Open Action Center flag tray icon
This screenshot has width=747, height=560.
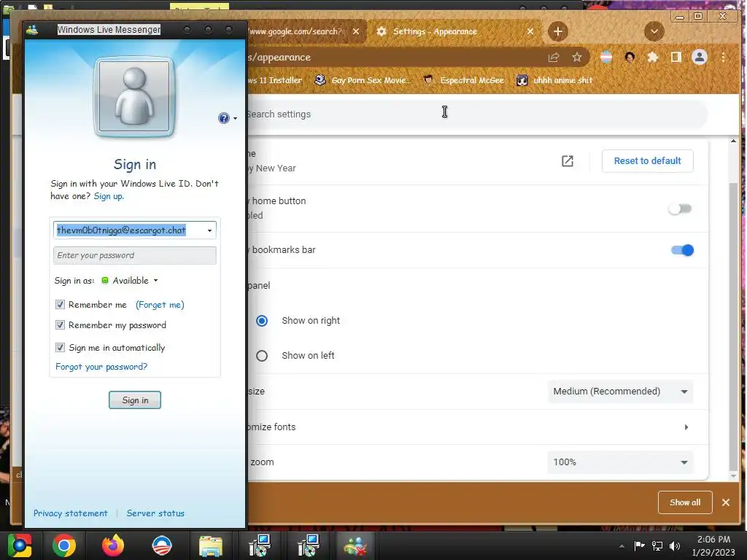point(639,545)
